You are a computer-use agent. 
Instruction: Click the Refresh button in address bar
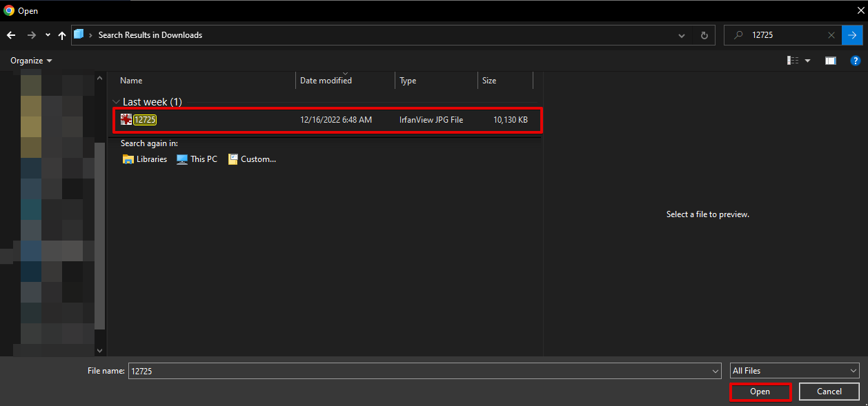pos(704,35)
